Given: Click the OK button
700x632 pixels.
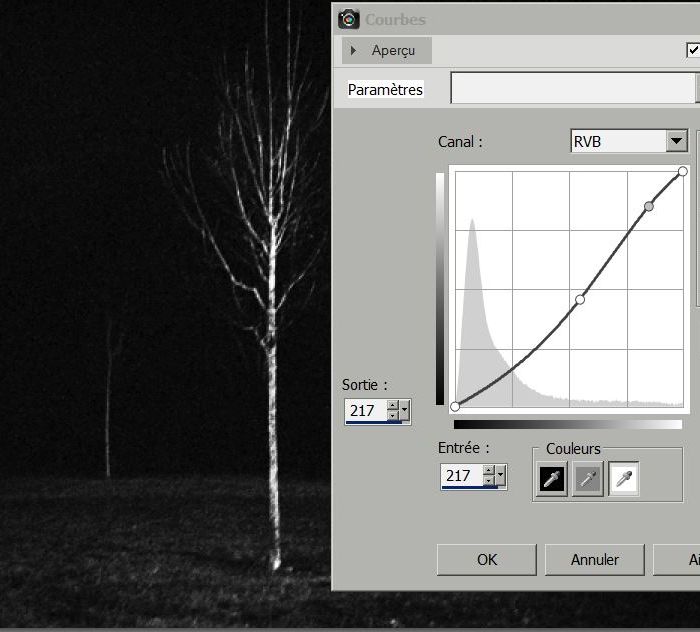Looking at the screenshot, I should 487,560.
